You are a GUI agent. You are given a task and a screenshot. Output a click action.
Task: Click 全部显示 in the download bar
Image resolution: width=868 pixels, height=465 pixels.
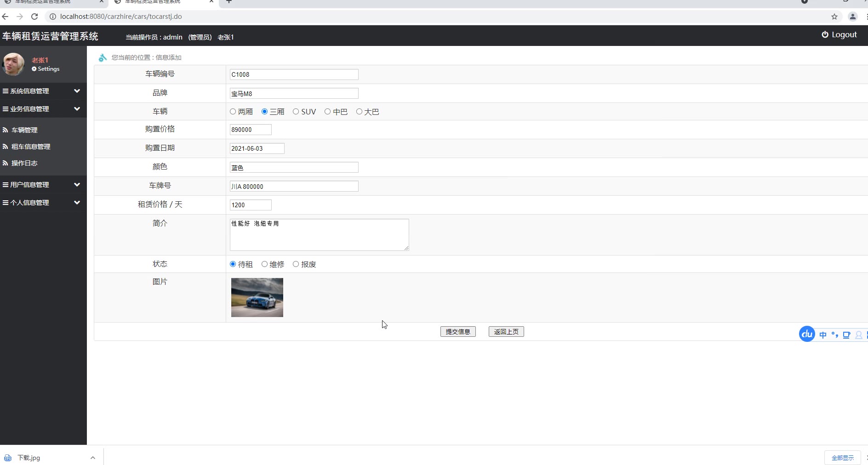pyautogui.click(x=842, y=458)
